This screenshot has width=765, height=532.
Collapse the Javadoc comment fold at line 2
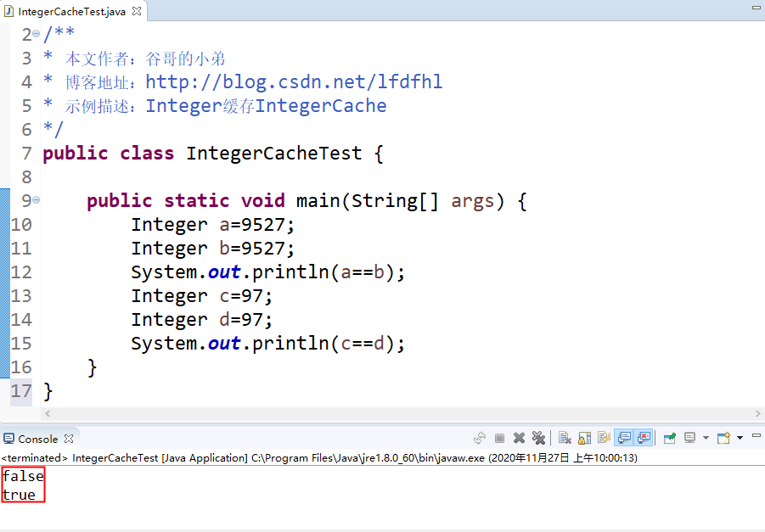click(37, 34)
